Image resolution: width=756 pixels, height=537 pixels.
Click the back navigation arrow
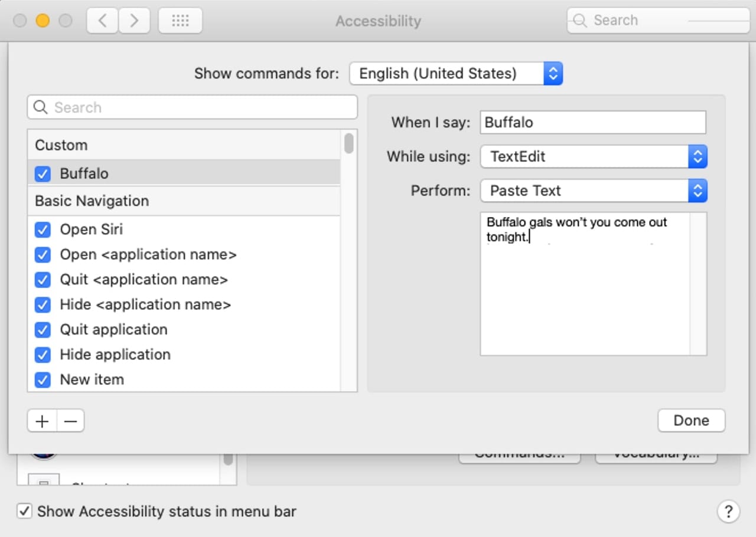[102, 21]
